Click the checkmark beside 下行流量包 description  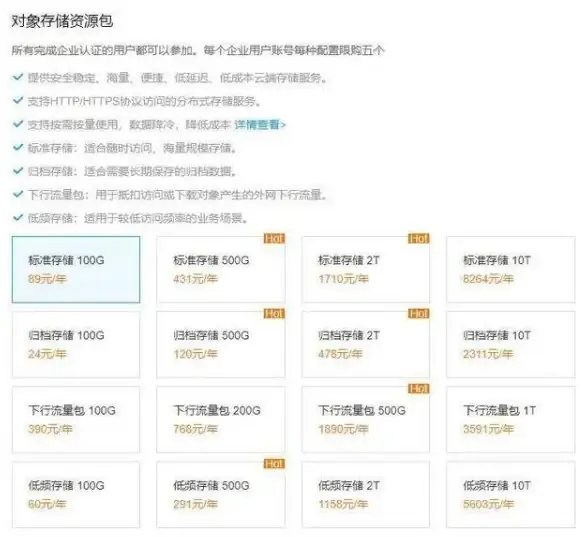(x=18, y=194)
